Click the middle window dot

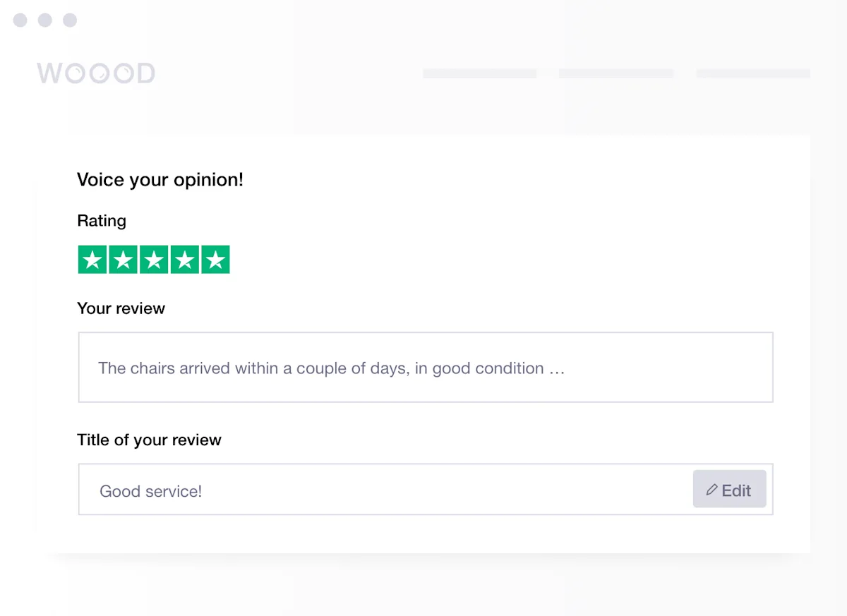[x=44, y=20]
